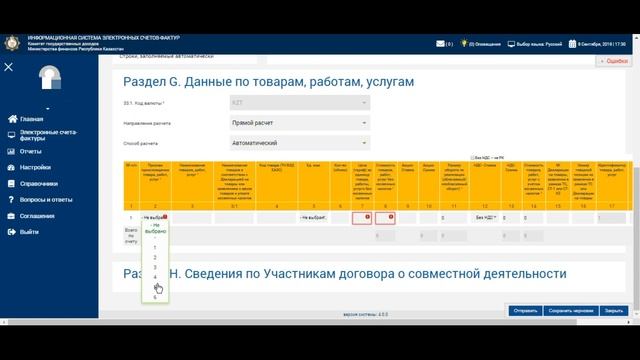The width and height of the screenshot is (640, 360).
Task: Select option 6 in origin dropdown list
Action: [x=155, y=297]
